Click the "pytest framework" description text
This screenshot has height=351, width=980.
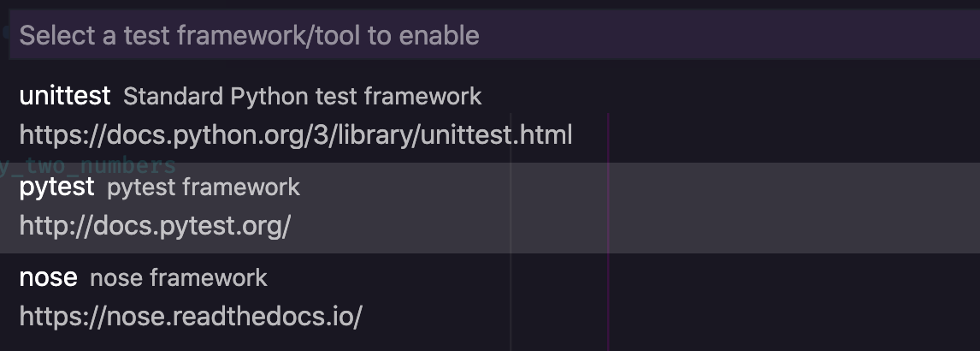click(x=204, y=187)
